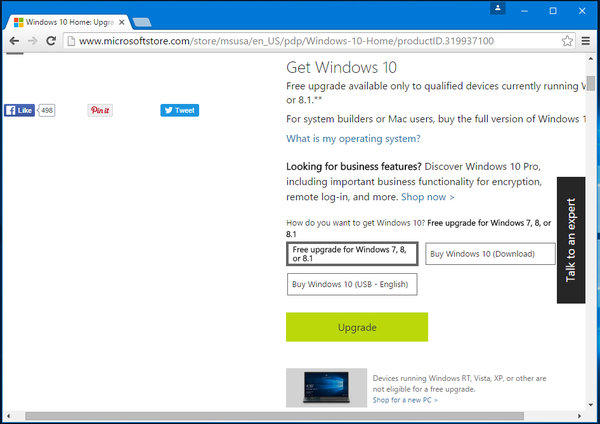Click 'Looking for business features?' text
The image size is (600, 424).
pyautogui.click(x=354, y=166)
